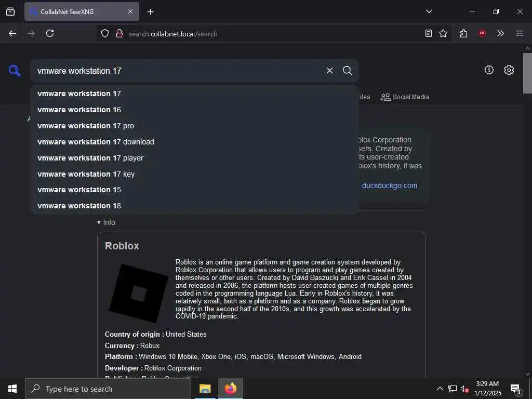Open the Windows Start menu
The width and height of the screenshot is (532, 399).
coord(12,389)
